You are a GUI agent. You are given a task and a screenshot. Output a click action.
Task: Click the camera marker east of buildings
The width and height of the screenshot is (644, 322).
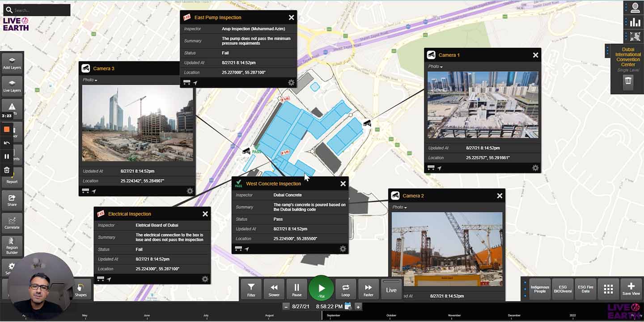[367, 122]
